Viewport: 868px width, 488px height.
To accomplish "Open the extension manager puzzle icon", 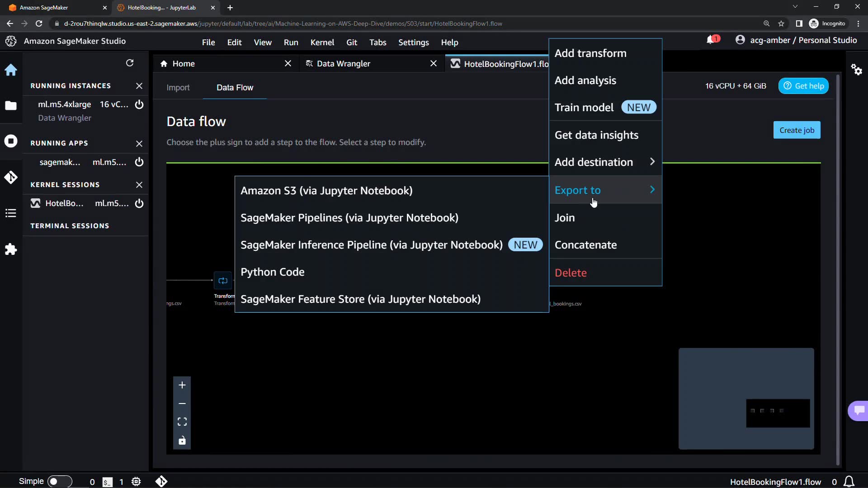I will coord(11,249).
